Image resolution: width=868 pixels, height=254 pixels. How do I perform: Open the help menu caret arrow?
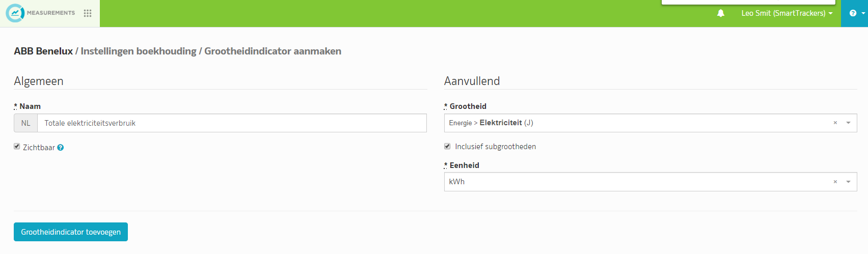click(863, 13)
